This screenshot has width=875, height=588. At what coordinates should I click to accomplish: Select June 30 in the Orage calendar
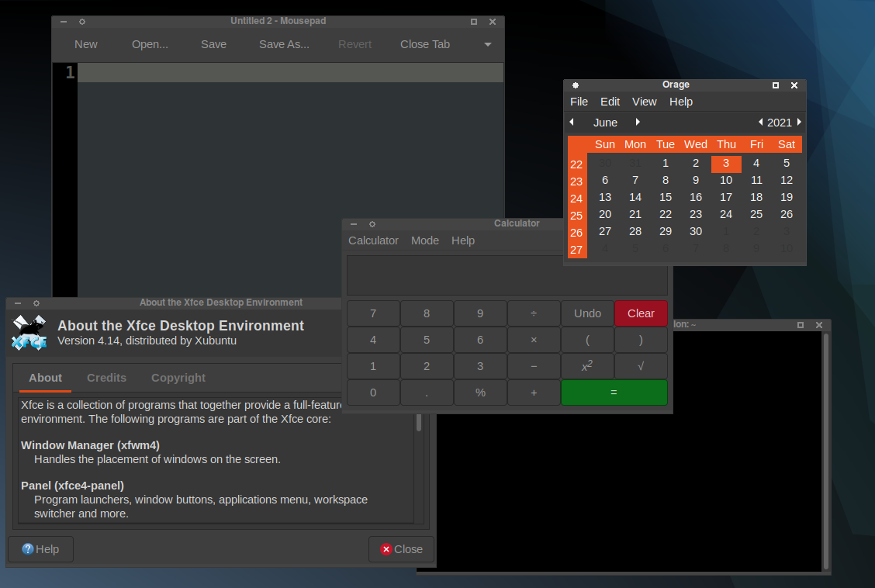(695, 231)
